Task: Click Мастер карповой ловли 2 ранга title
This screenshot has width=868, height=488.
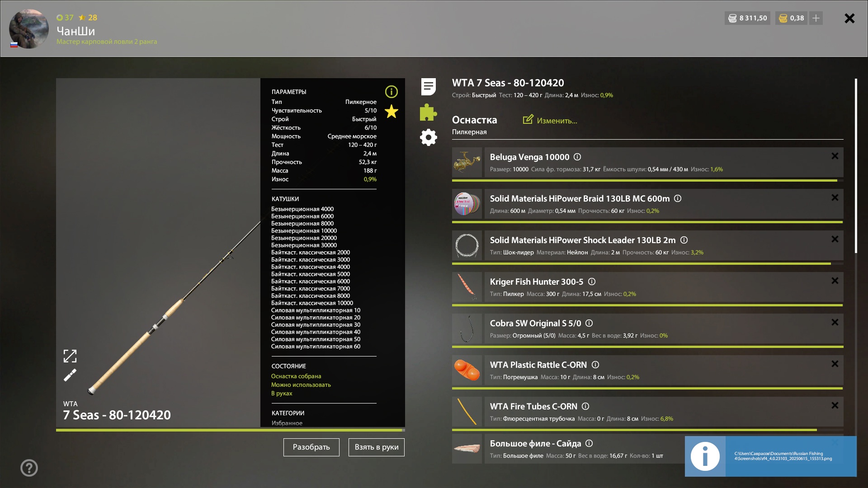Action: (x=107, y=42)
